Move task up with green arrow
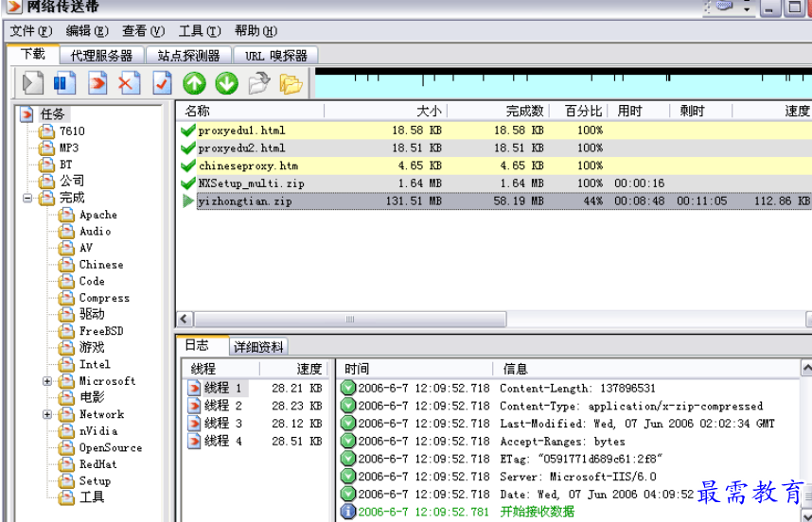Image resolution: width=812 pixels, height=522 pixels. tap(194, 83)
